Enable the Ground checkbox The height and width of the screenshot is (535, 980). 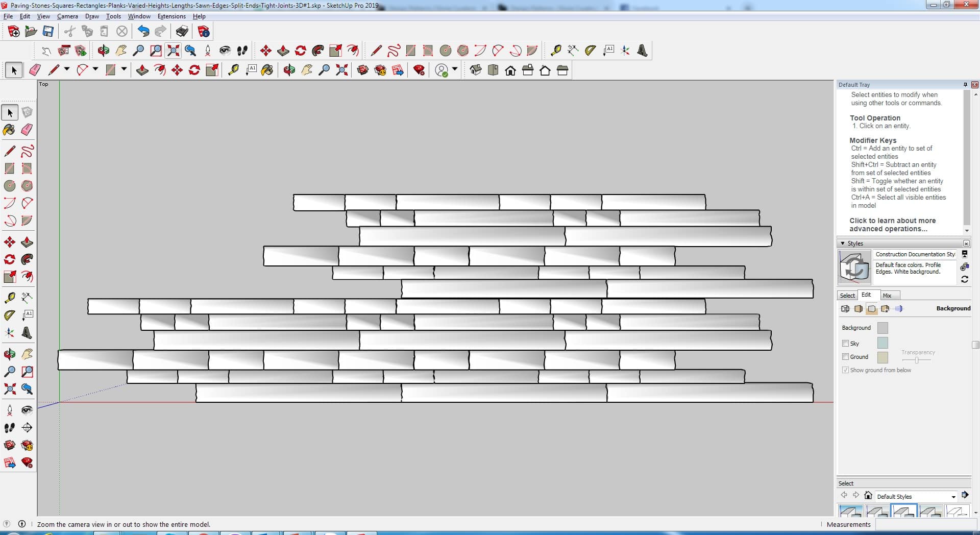click(x=845, y=357)
